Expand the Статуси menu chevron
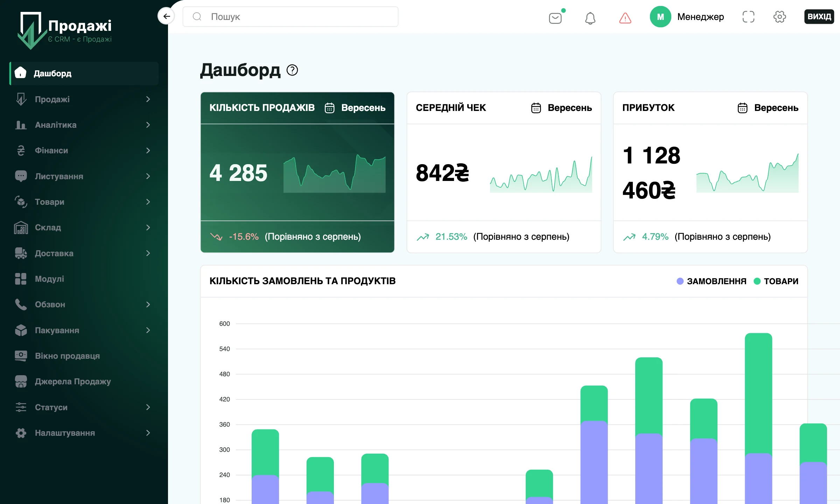This screenshot has width=840, height=504. (148, 407)
